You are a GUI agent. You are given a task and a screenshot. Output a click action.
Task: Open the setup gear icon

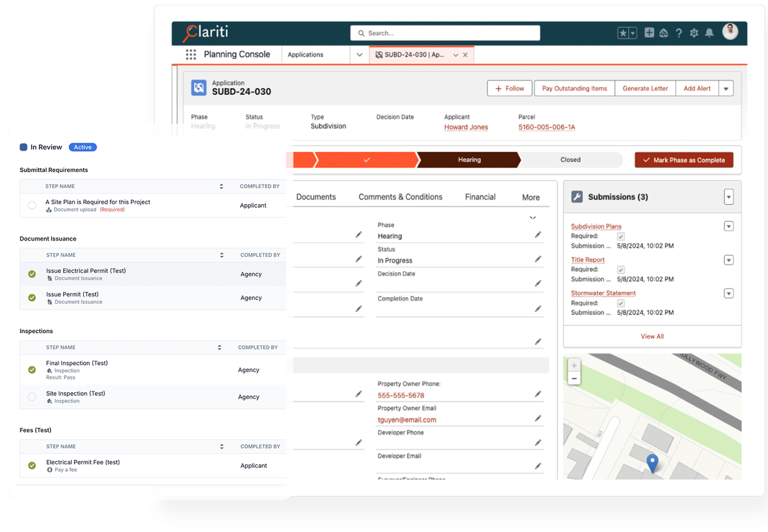pyautogui.click(x=694, y=33)
